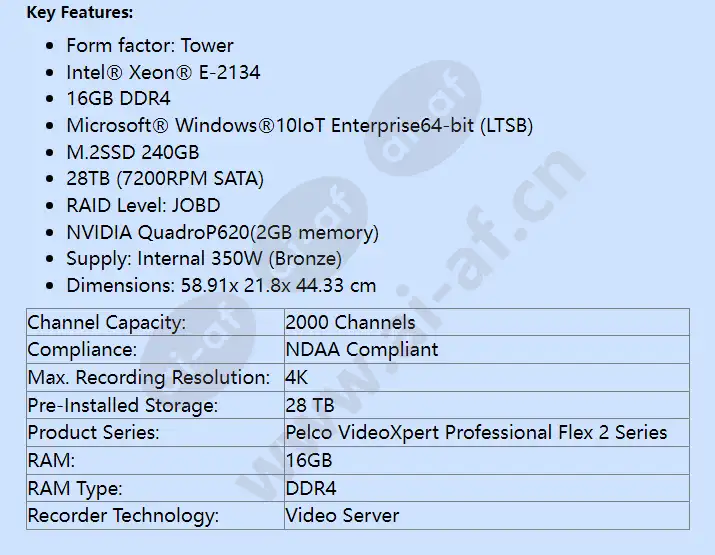Click the 'DDR4' table value cell

tap(487, 488)
